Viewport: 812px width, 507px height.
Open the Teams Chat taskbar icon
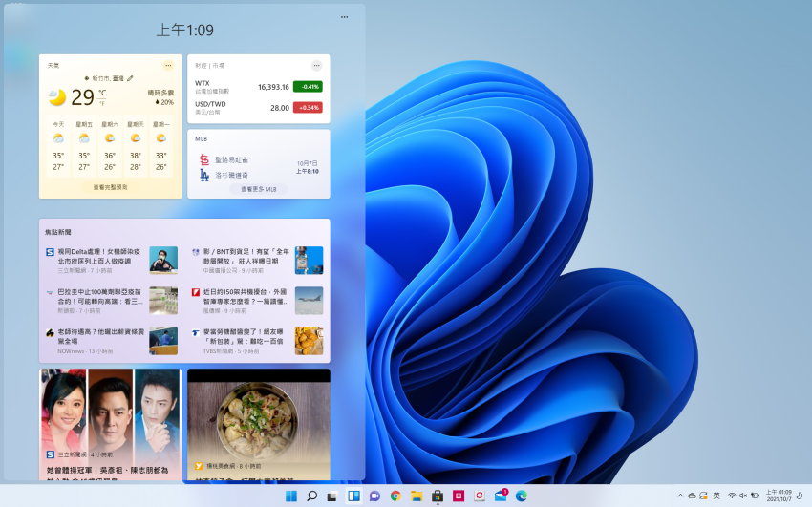point(374,496)
